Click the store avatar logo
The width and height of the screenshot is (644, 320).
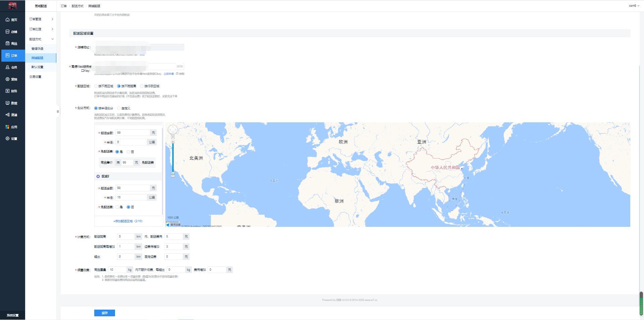[12, 6]
